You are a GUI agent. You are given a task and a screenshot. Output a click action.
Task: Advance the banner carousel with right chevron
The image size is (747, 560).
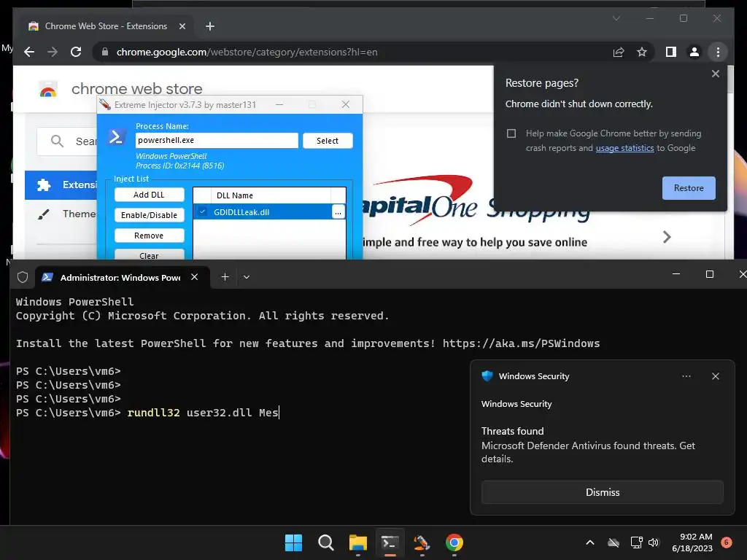pyautogui.click(x=667, y=237)
